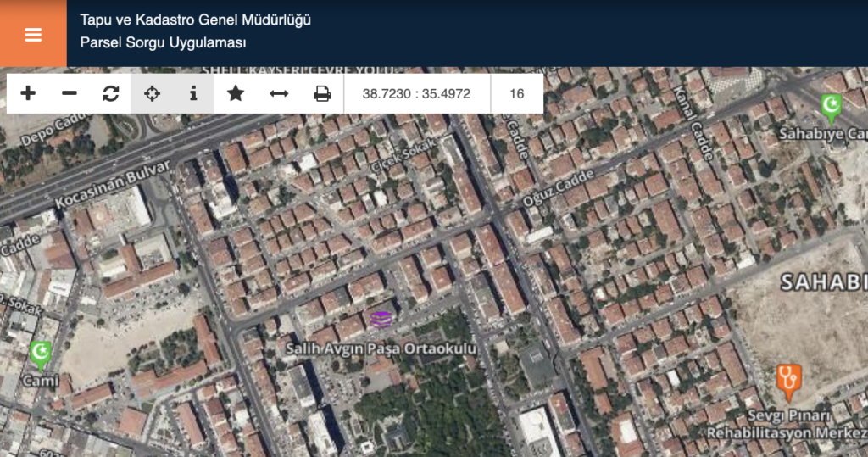Print the map with printer icon
Image resolution: width=868 pixels, height=457 pixels.
(x=322, y=93)
